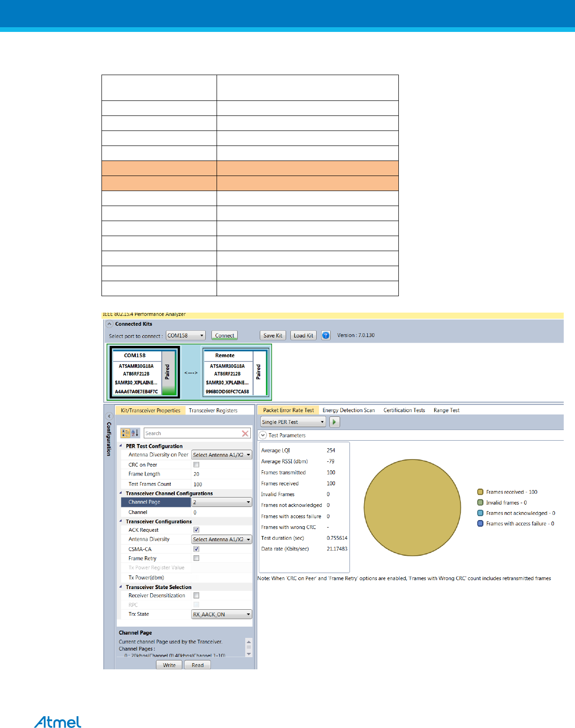Collapse Transceiver Channel Configurations group
The height and width of the screenshot is (728, 575).
121,493
